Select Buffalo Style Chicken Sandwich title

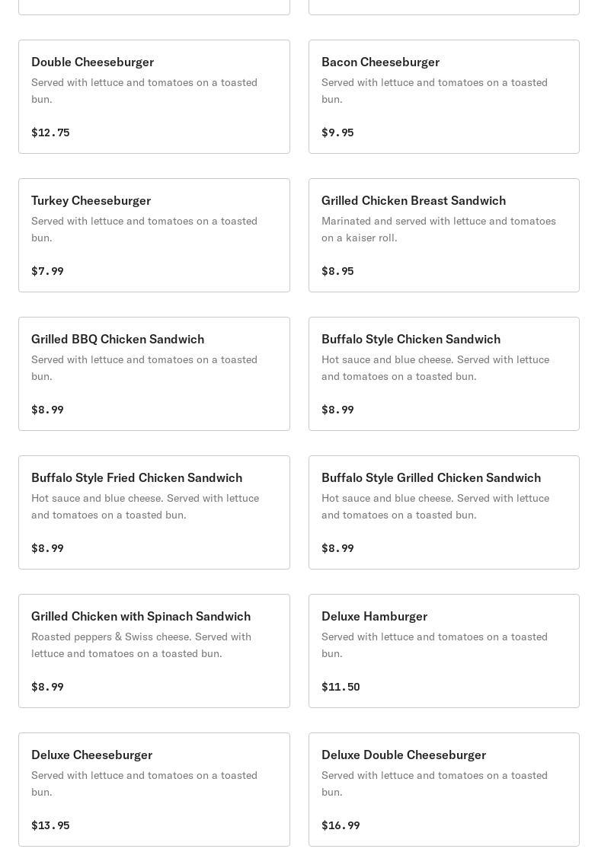411,339
